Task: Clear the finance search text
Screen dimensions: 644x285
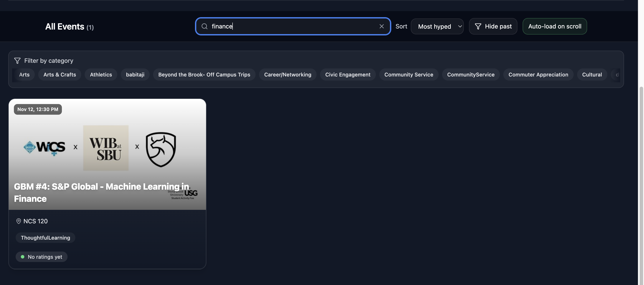Action: click(381, 26)
